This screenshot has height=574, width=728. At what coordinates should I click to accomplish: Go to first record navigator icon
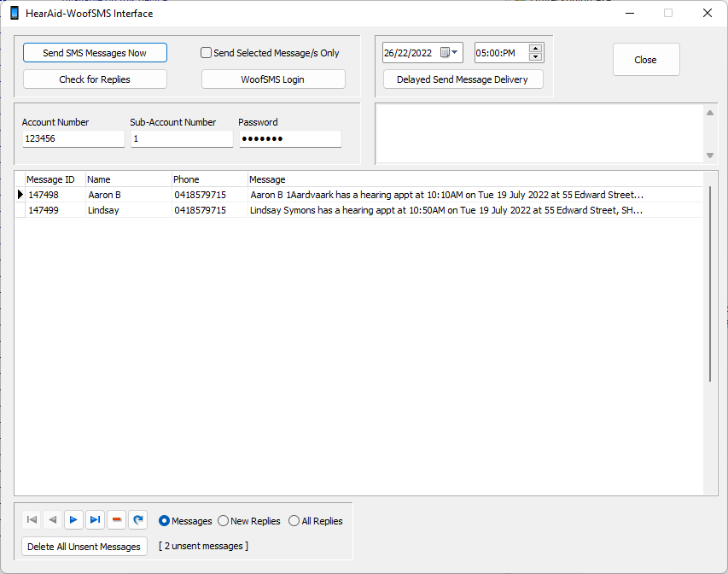click(32, 519)
